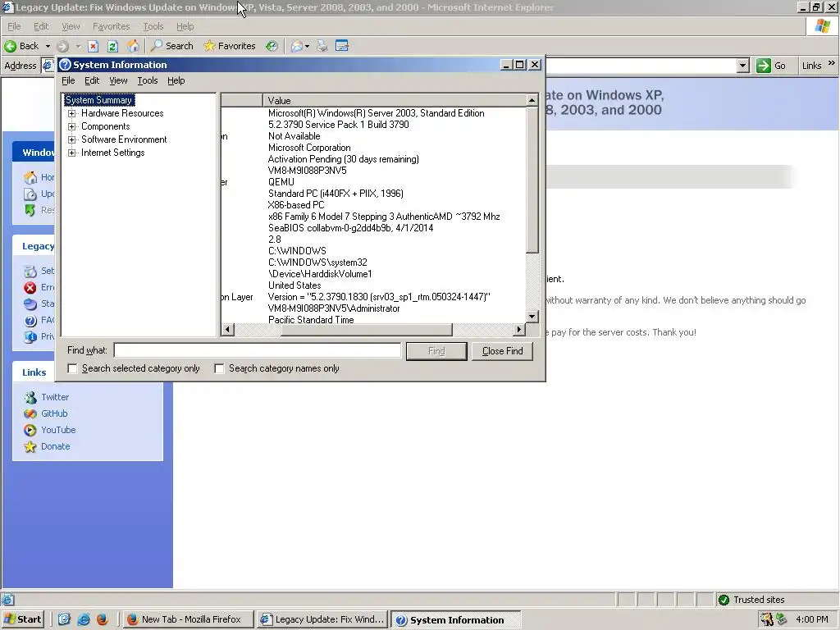Click the clock showing 4:00 PM

click(x=811, y=620)
